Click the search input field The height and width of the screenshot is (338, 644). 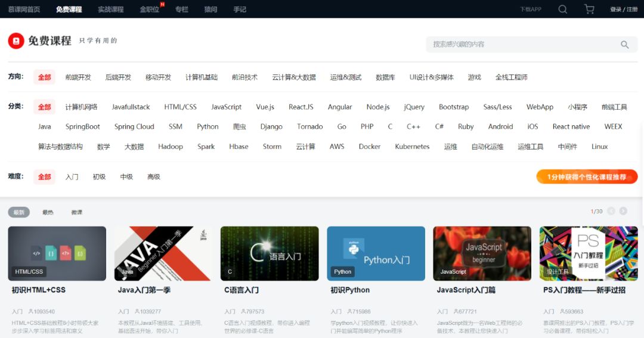(531, 44)
